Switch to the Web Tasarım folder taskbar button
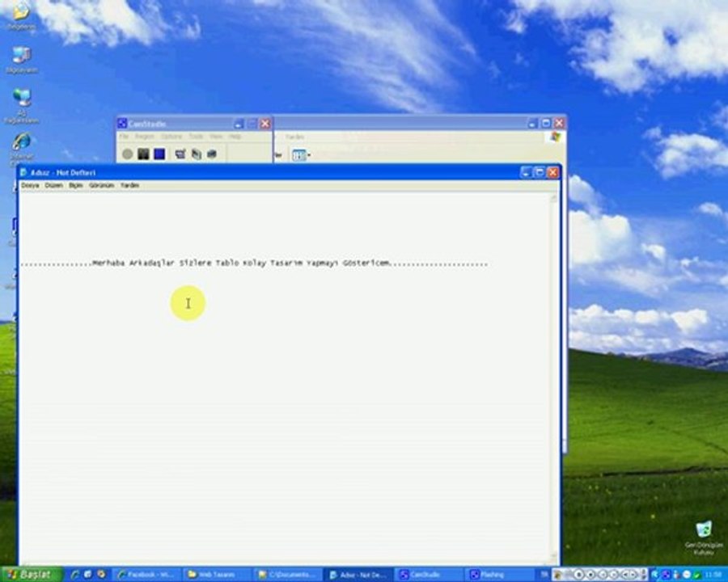The height and width of the screenshot is (582, 728). 217,575
